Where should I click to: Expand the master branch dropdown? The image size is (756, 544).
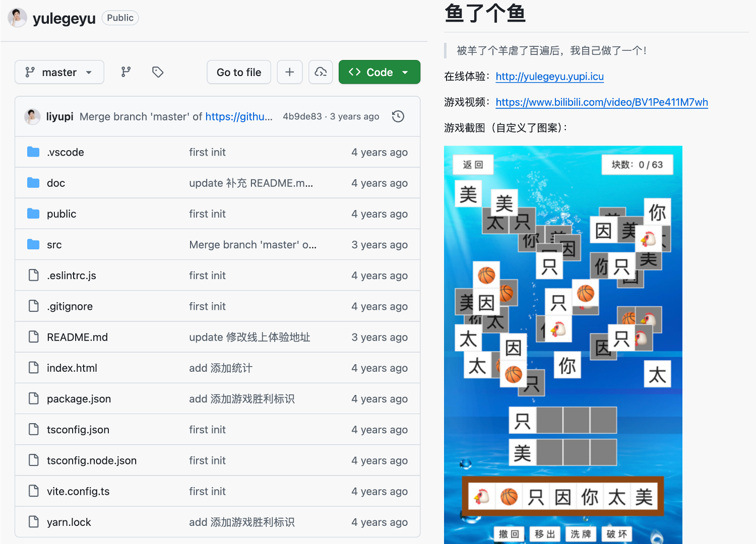[x=59, y=72]
